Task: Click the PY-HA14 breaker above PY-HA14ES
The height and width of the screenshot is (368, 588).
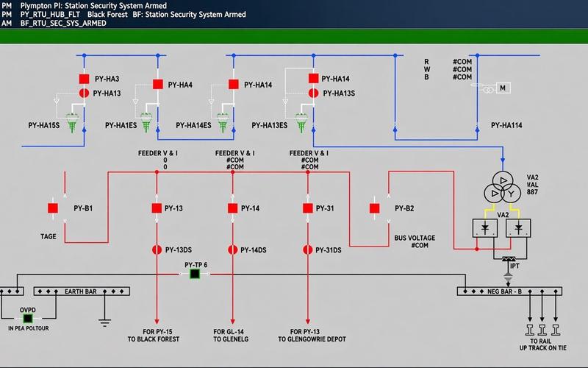Action: (234, 85)
